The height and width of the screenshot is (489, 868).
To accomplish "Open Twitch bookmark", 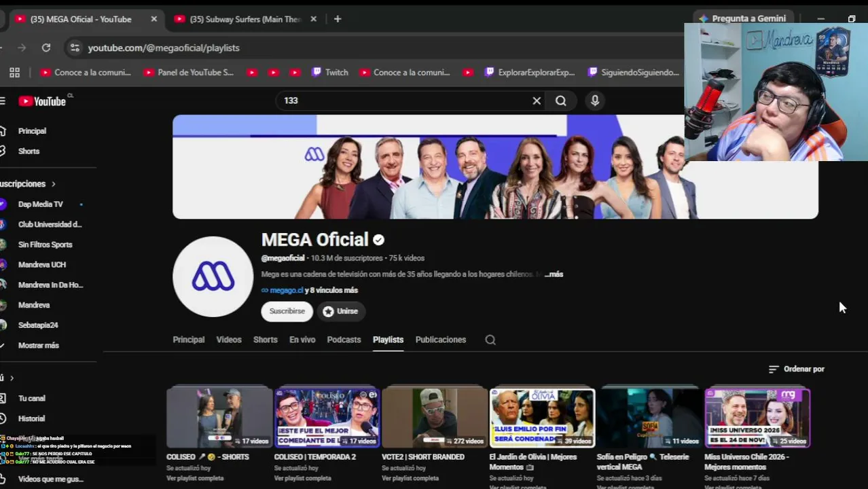I will click(330, 72).
